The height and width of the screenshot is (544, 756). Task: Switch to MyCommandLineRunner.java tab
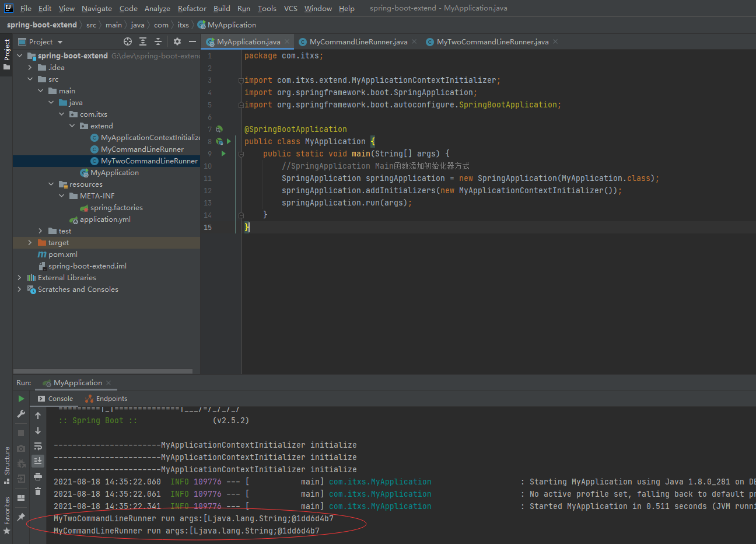358,42
